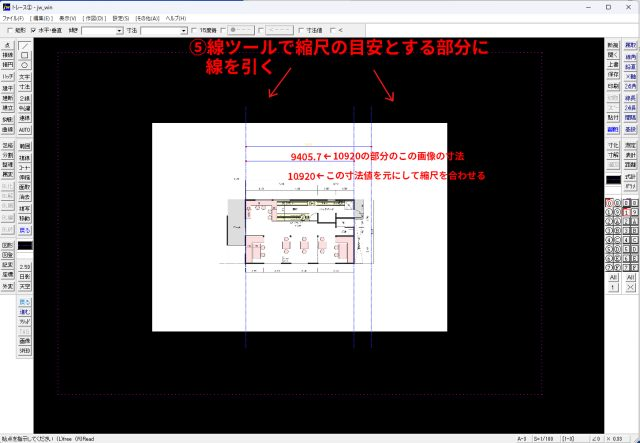
Task: Toggle the 水平・垂直 checkbox
Action: tap(33, 30)
